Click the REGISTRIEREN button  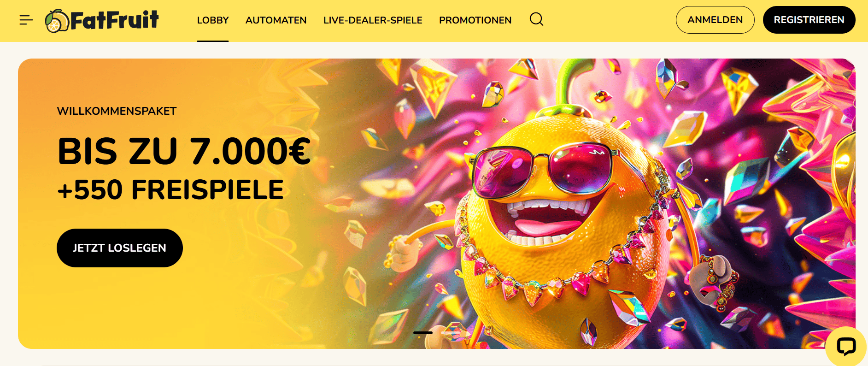pos(809,20)
